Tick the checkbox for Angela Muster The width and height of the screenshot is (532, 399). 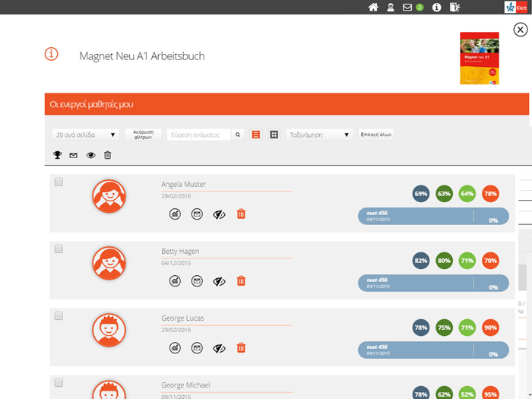coord(59,182)
